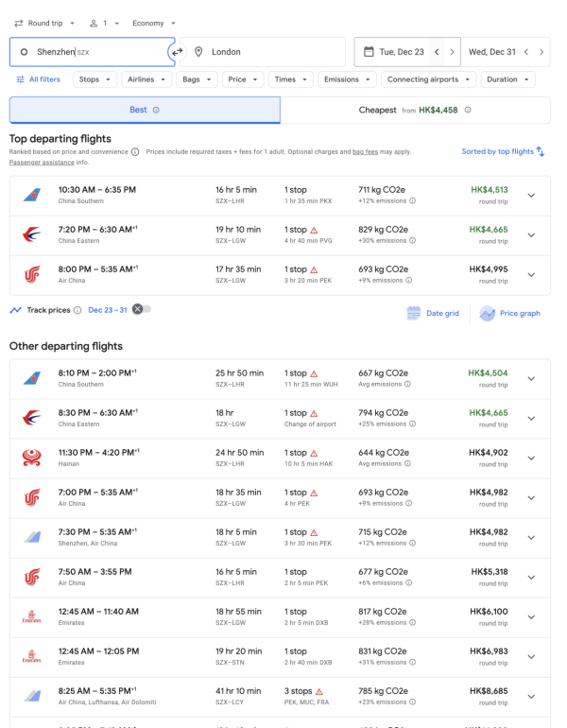Switch to the Cheapest tab
Image resolution: width=567 pixels, height=728 pixels.
415,111
